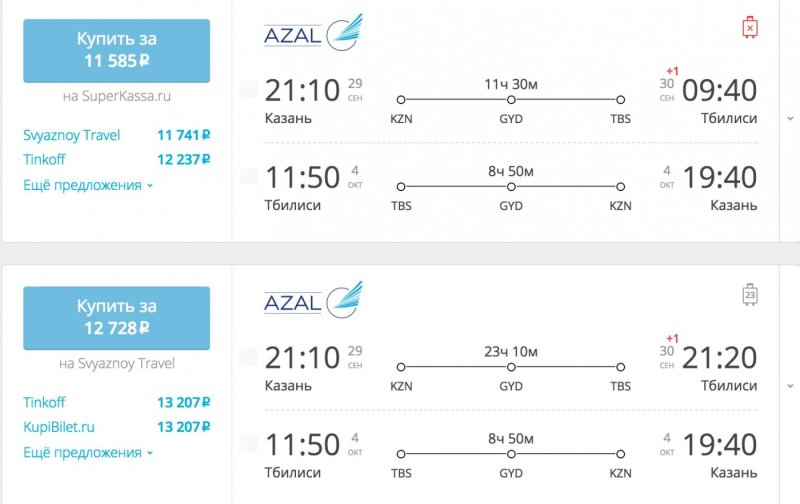Open Ещё предложения under the 11 585 ticket
This screenshot has width=800, height=504.
tap(88, 185)
